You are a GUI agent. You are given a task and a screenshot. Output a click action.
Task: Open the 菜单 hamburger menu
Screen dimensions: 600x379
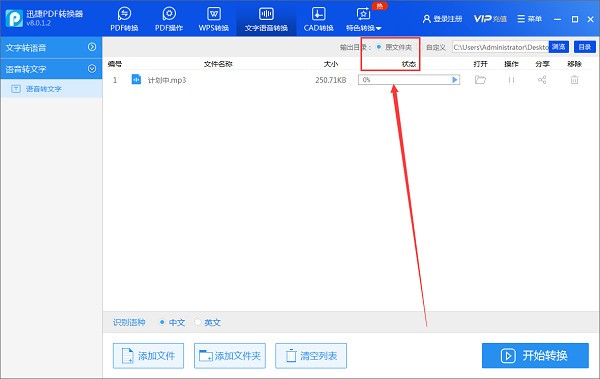[530, 19]
